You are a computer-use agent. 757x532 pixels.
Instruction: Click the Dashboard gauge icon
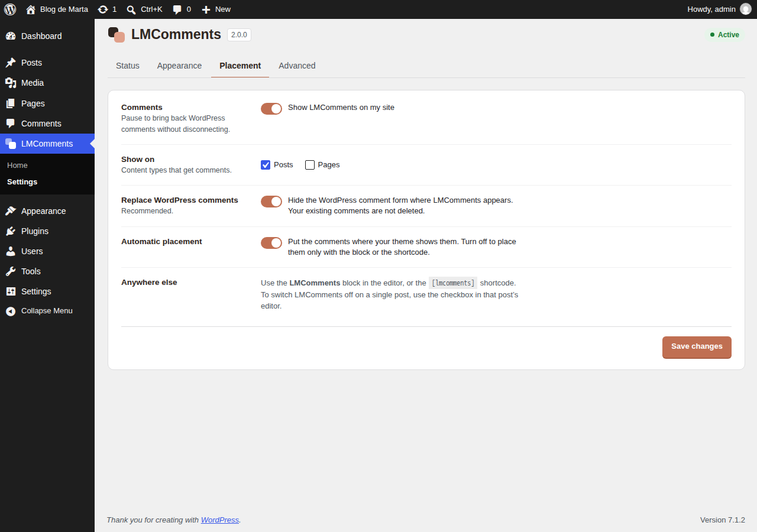pyautogui.click(x=11, y=36)
